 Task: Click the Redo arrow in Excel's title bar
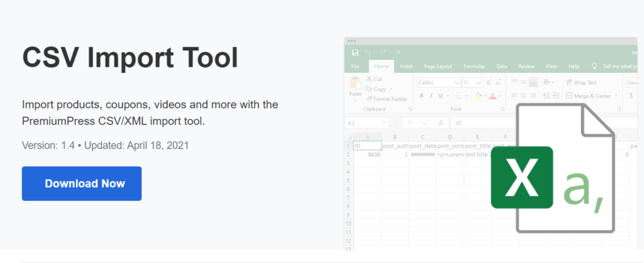383,53
